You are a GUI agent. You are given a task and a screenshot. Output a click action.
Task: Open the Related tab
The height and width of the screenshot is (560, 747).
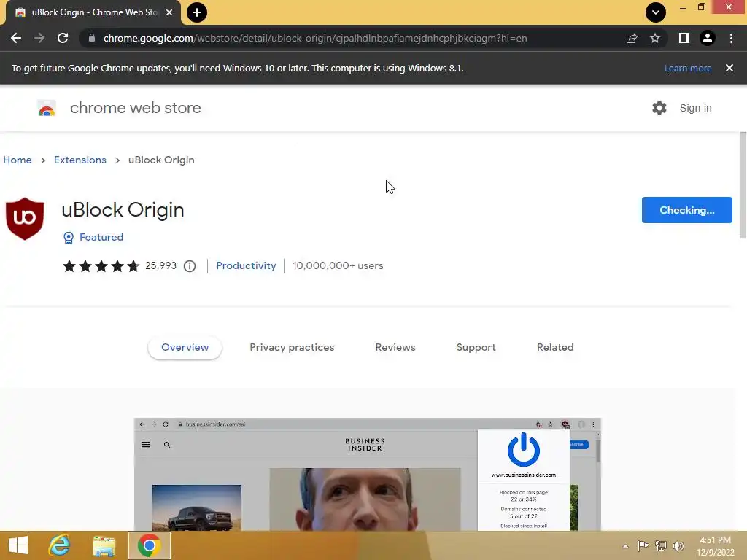click(555, 348)
